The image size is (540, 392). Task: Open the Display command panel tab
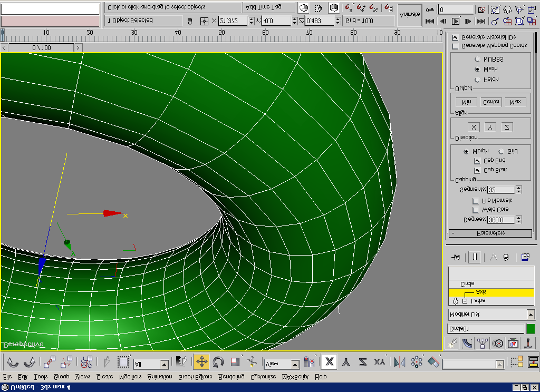tap(513, 343)
